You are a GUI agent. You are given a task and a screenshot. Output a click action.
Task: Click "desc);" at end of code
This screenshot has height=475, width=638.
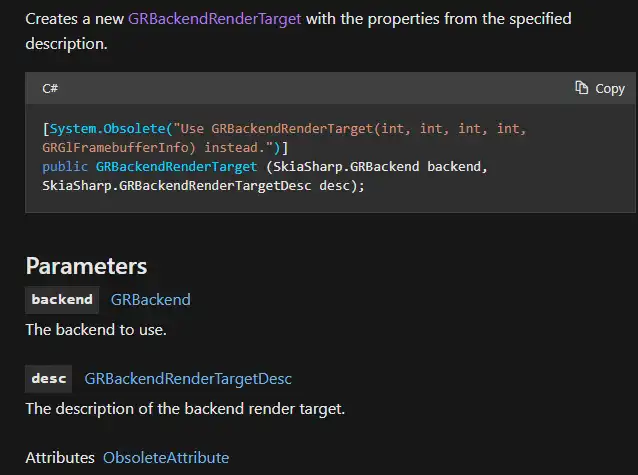[342, 186]
